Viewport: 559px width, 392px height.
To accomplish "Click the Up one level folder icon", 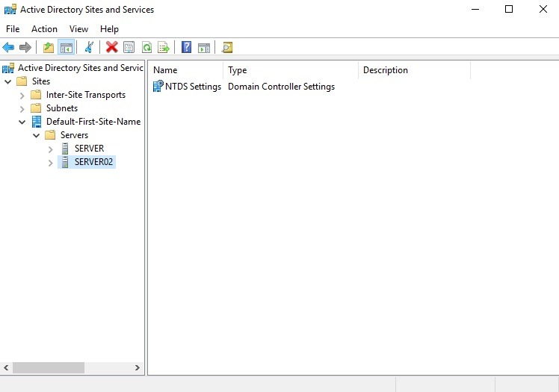I will click(x=49, y=48).
